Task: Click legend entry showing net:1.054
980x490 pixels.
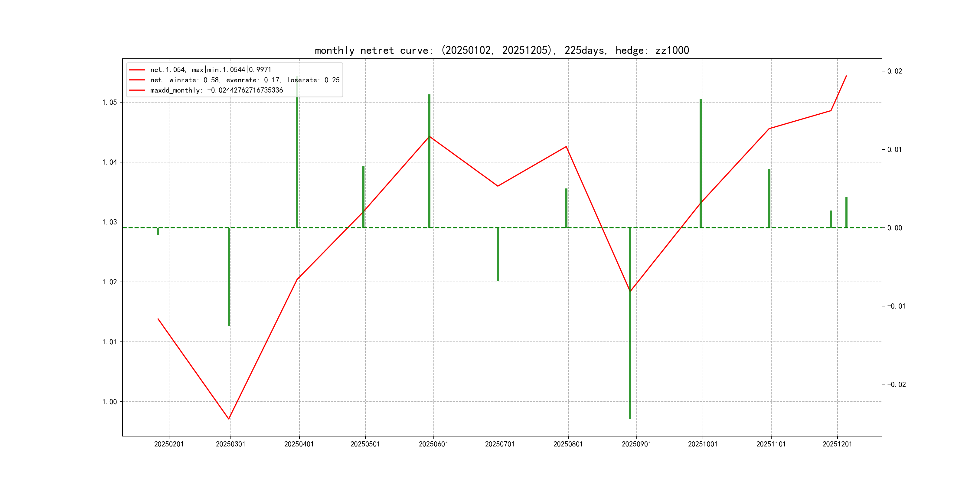Action: (x=211, y=70)
